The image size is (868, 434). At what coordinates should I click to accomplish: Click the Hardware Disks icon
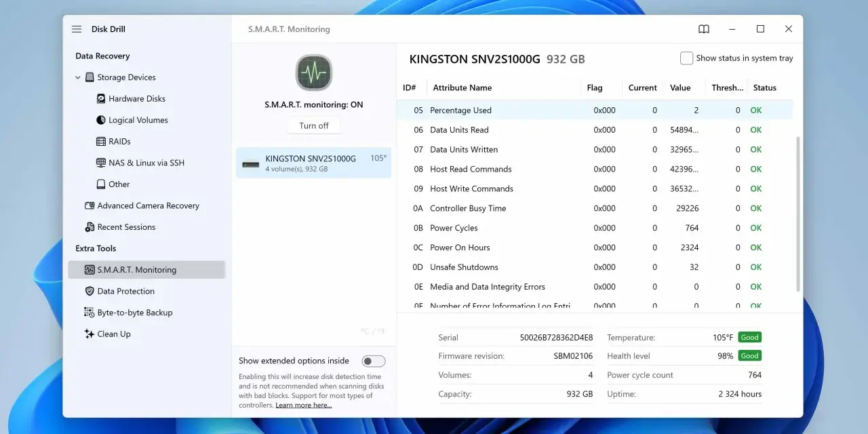101,98
